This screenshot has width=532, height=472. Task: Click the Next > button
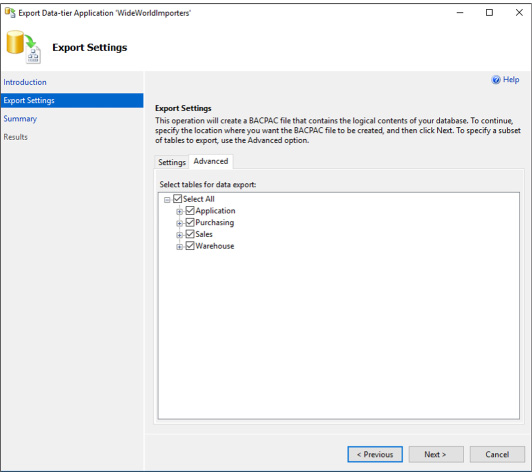coord(436,454)
